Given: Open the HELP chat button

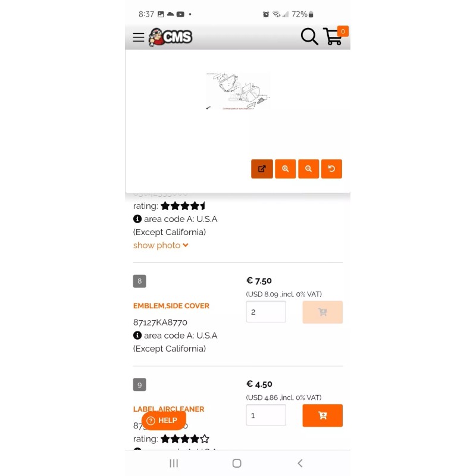Looking at the screenshot, I should [x=164, y=421].
